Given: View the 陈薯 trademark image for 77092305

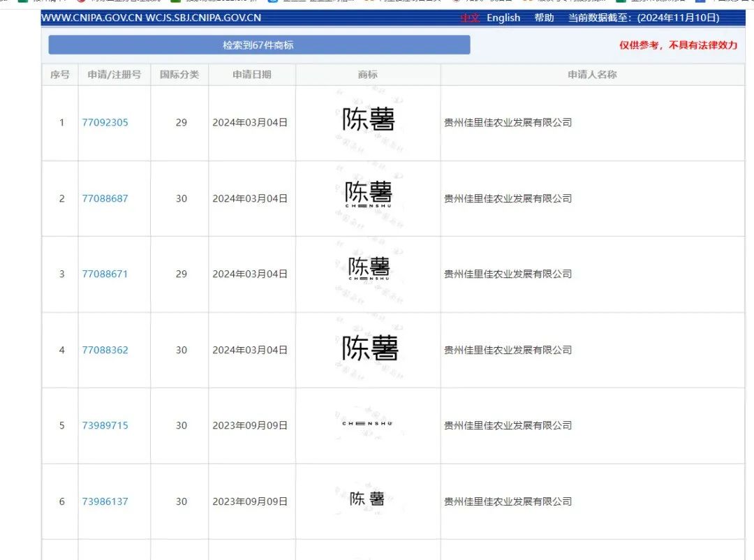Looking at the screenshot, I should pyautogui.click(x=369, y=119).
